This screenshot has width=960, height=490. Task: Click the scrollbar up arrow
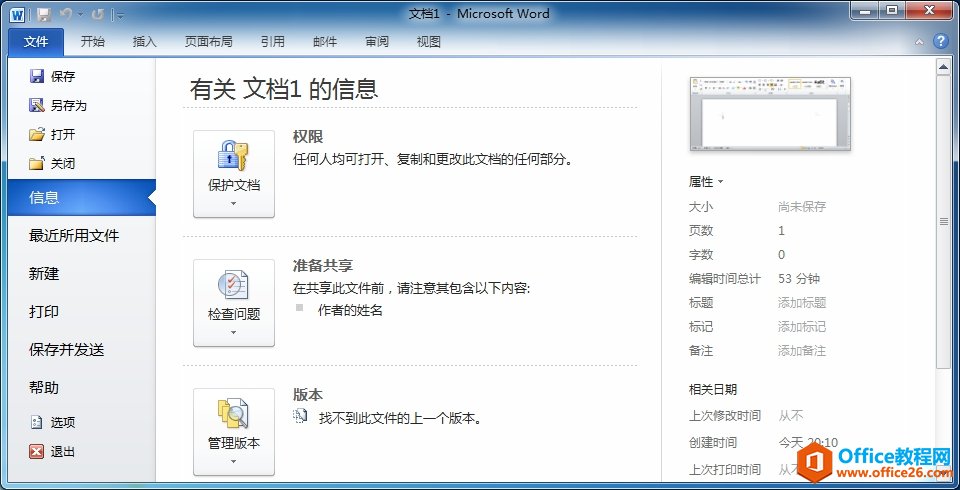943,66
